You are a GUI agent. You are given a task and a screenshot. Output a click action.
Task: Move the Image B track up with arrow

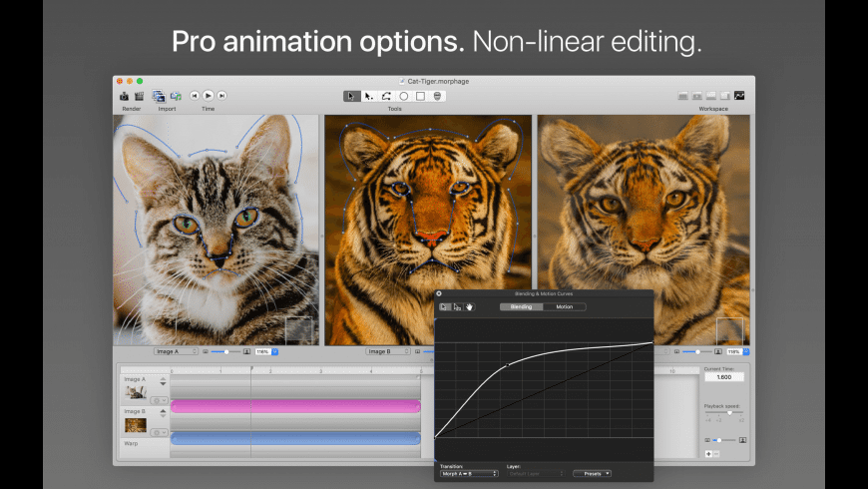pyautogui.click(x=163, y=410)
